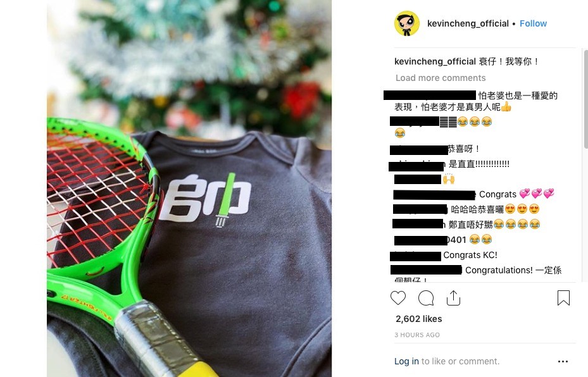Click kevincheng_official name in the caption

[435, 61]
